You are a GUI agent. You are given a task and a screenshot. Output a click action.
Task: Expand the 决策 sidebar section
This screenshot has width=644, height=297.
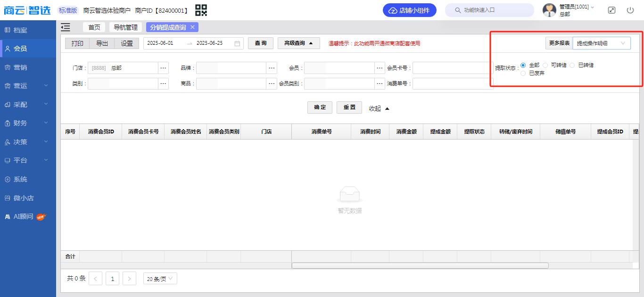pos(28,142)
